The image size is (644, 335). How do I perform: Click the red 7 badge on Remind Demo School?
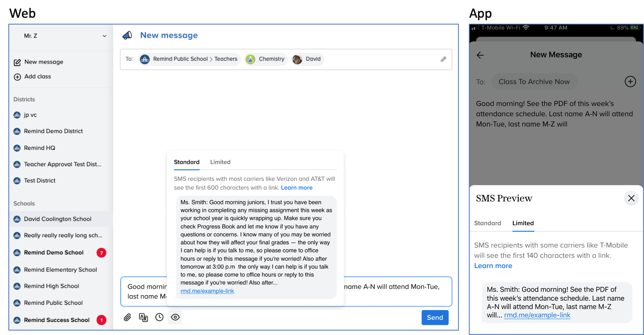coord(101,253)
